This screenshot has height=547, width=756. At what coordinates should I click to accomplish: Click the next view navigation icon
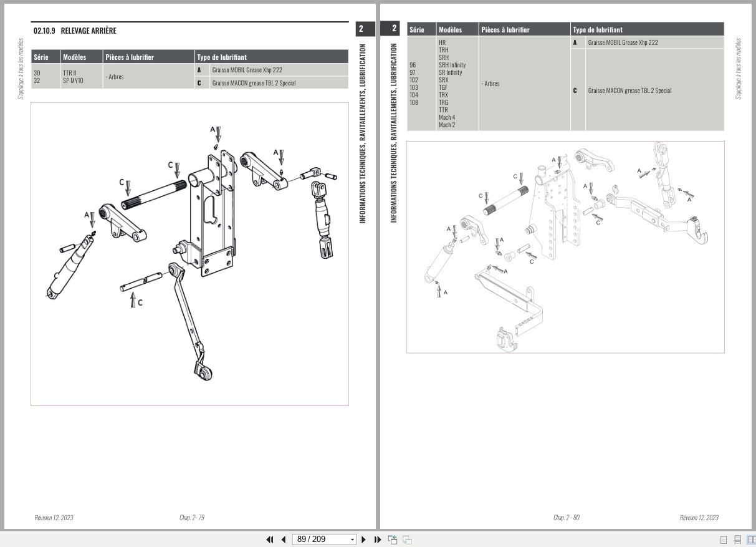tap(407, 540)
